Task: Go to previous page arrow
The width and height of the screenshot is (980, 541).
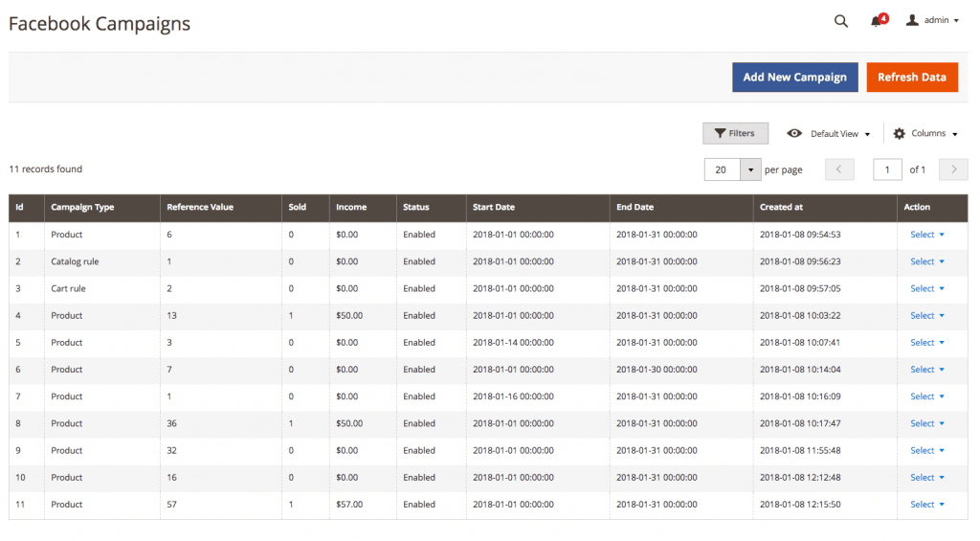Action: click(839, 169)
